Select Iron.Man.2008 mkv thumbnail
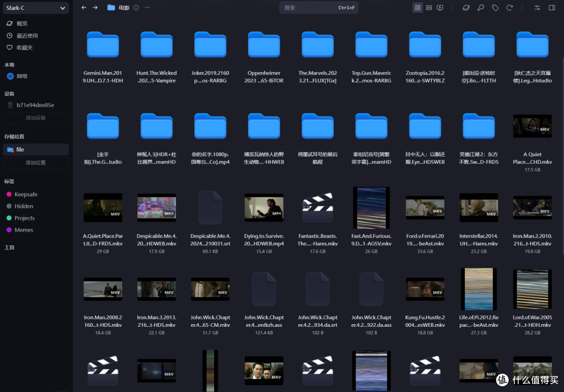 click(x=103, y=289)
